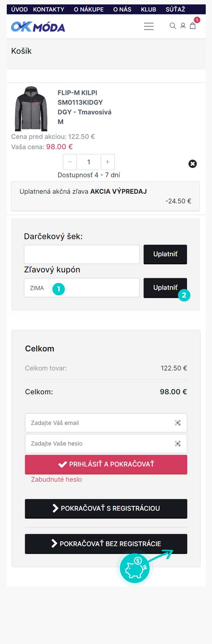The width and height of the screenshot is (212, 644).
Task: Click the OK Móda logo
Action: [38, 27]
